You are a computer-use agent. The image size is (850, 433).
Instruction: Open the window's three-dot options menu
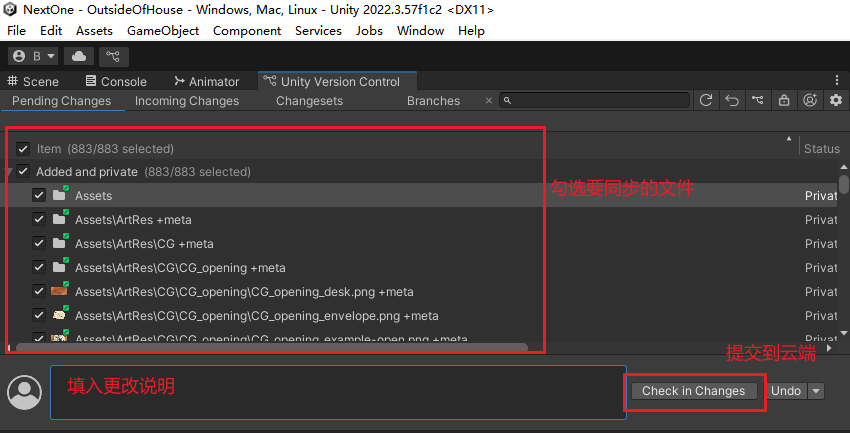[x=837, y=80]
